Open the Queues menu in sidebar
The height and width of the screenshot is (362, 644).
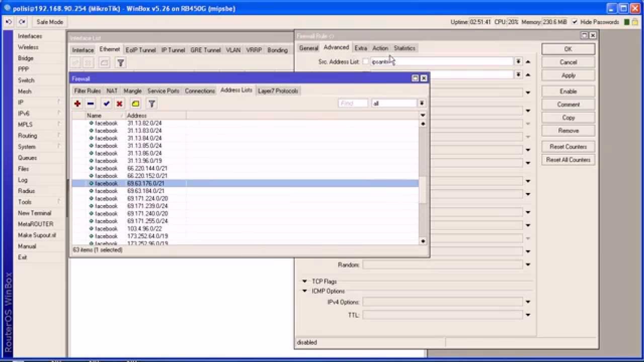click(27, 158)
